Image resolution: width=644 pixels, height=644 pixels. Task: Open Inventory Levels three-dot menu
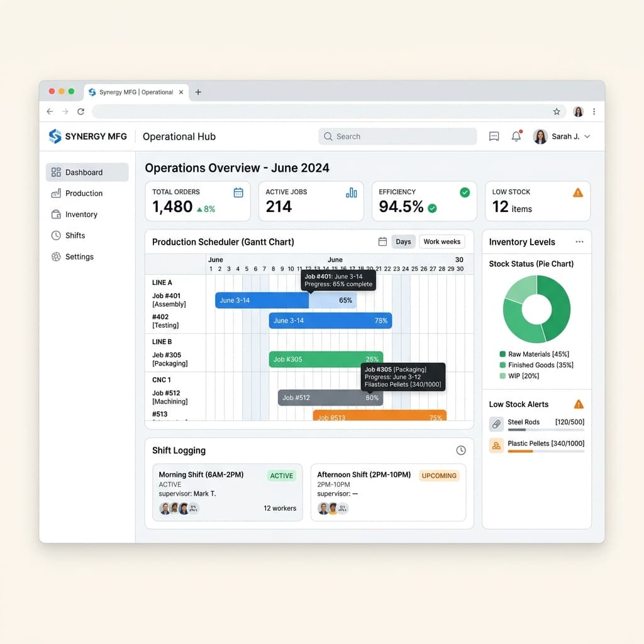click(579, 241)
